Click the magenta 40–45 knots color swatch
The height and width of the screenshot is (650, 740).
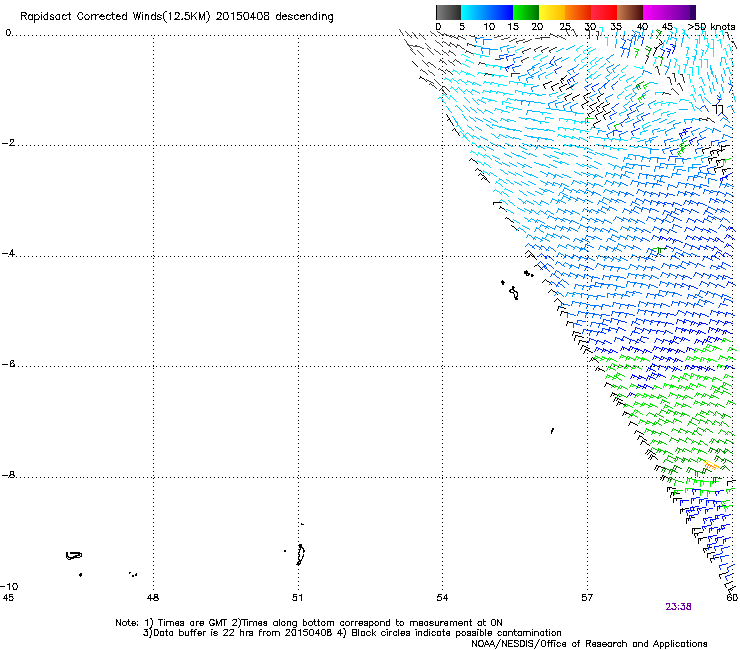[656, 12]
